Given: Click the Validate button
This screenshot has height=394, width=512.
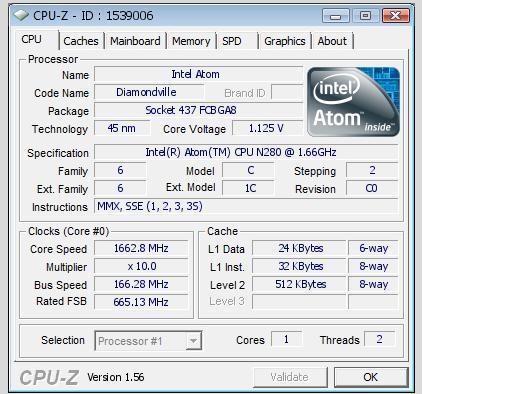Looking at the screenshot, I should click(x=289, y=377).
